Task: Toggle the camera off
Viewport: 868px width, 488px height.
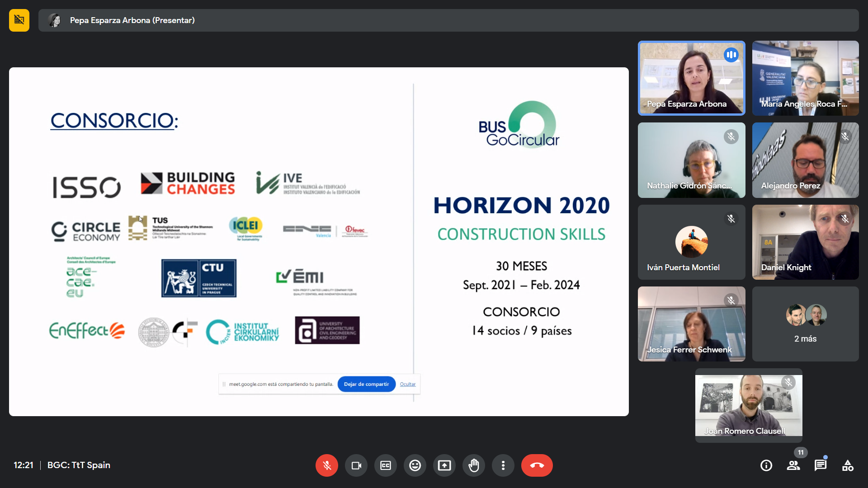Action: coord(356,465)
